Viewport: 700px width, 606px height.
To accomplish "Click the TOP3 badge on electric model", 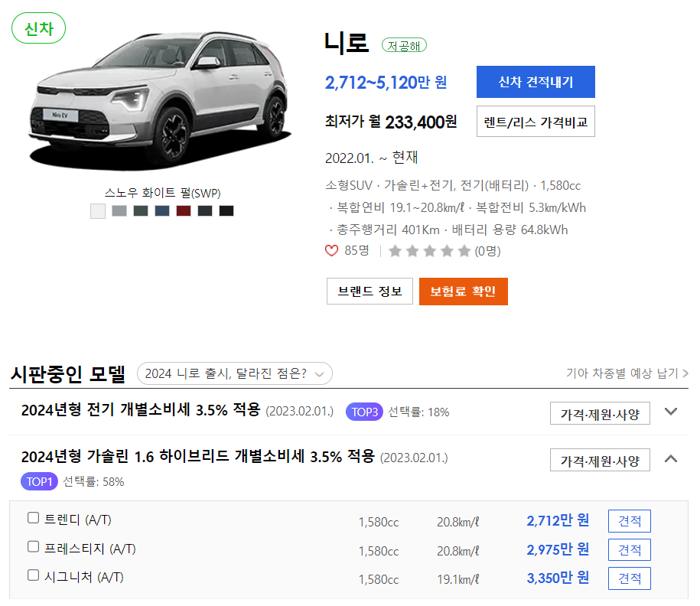I will tap(364, 412).
